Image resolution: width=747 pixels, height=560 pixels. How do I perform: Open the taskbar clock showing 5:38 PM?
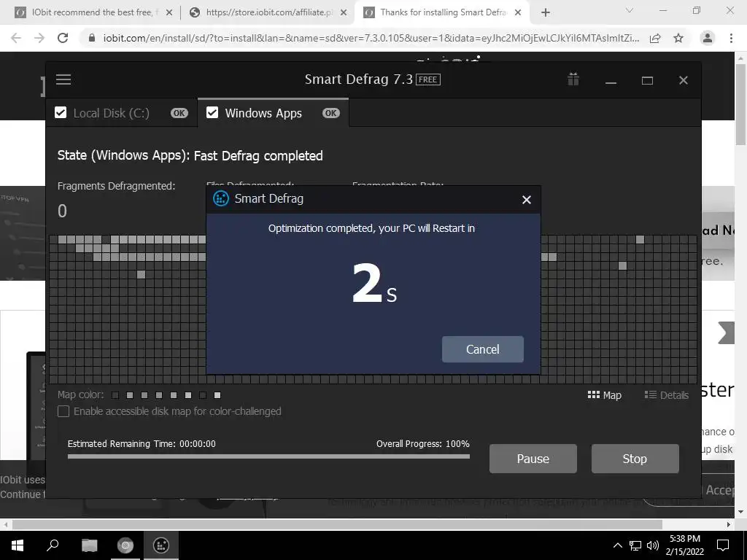[x=685, y=545]
